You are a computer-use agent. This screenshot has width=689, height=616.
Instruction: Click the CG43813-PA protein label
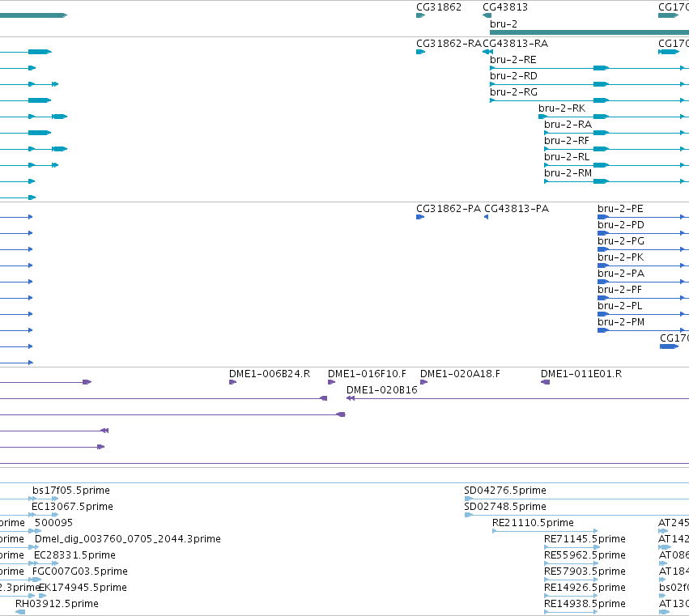pyautogui.click(x=517, y=209)
